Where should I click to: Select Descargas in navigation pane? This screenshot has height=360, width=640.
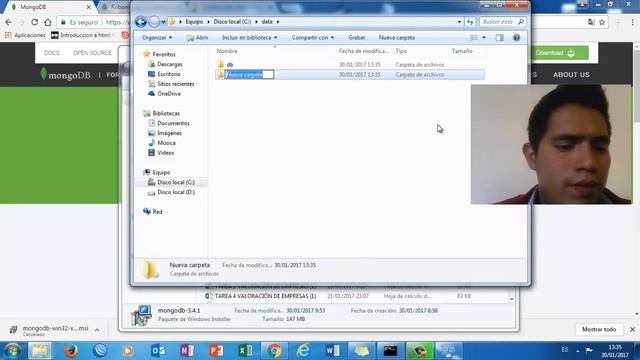point(165,64)
